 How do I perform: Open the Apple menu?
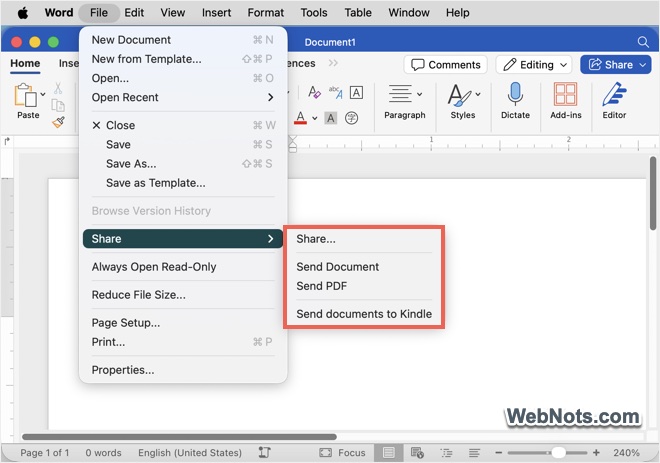coord(23,13)
